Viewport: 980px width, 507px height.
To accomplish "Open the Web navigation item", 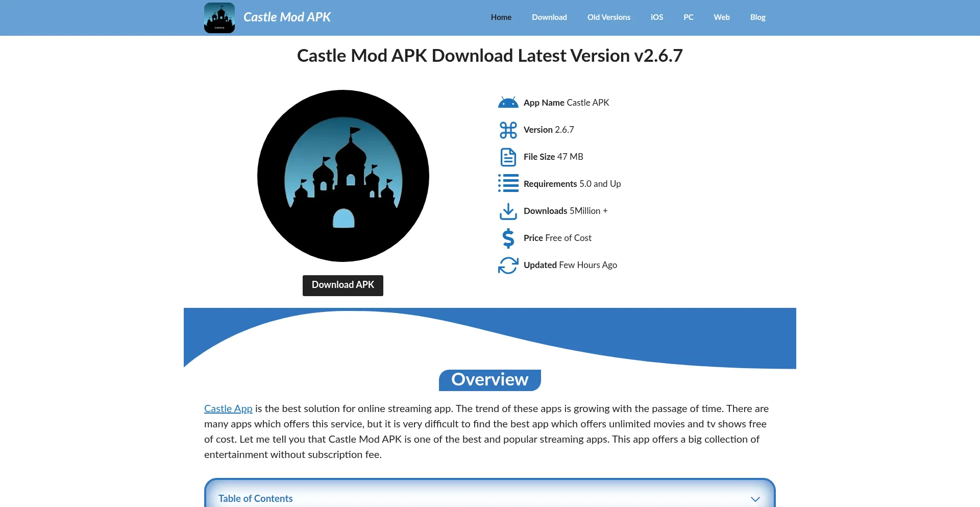I will coord(721,17).
